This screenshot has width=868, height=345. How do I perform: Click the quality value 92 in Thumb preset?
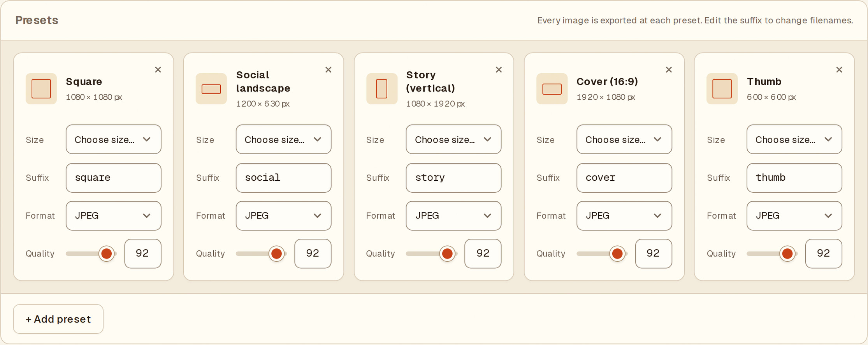824,253
